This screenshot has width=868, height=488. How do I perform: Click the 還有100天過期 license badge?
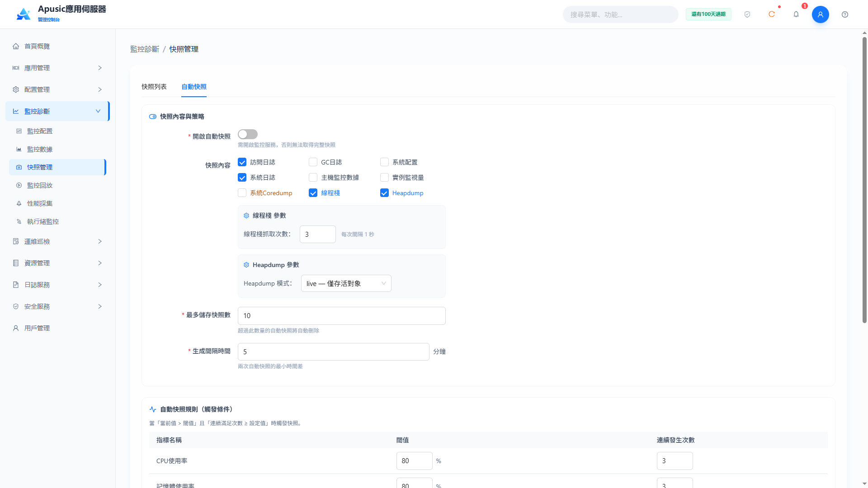click(x=708, y=14)
